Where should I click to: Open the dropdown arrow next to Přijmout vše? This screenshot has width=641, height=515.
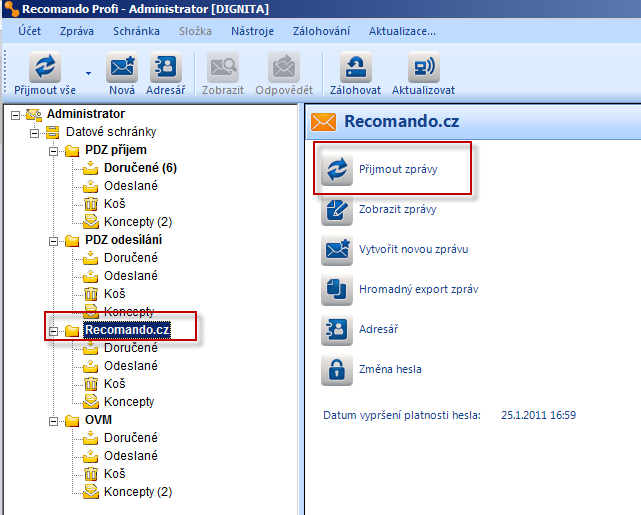pyautogui.click(x=88, y=74)
